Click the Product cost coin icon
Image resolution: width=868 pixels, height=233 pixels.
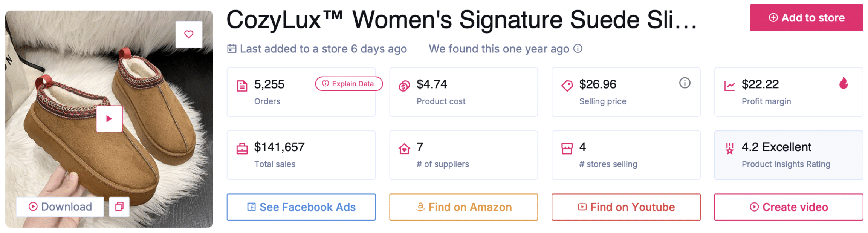click(x=404, y=86)
